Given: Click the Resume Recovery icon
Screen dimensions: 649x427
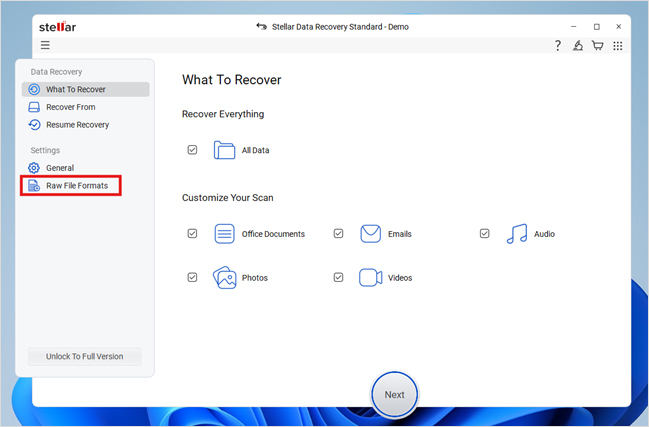Looking at the screenshot, I should 34,125.
